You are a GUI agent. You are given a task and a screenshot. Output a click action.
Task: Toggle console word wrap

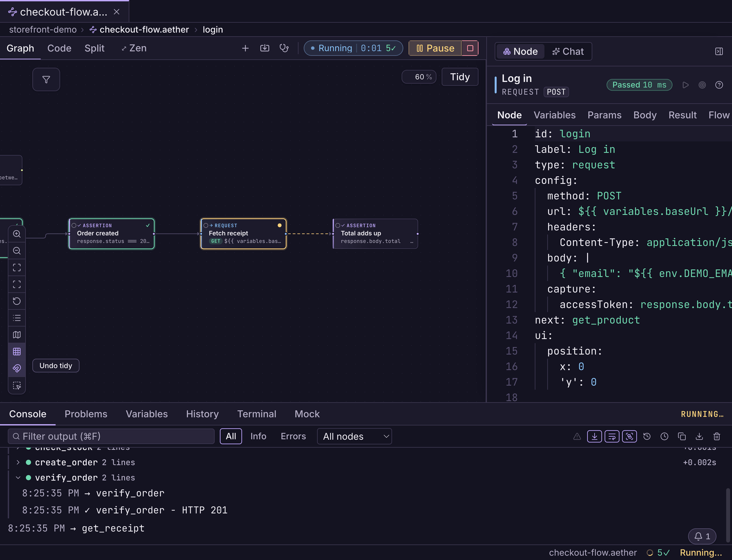pos(612,437)
